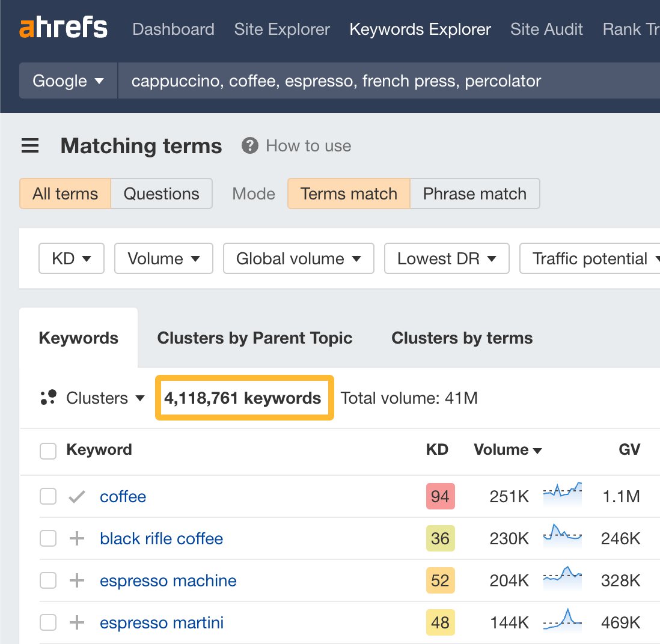The width and height of the screenshot is (660, 644).
Task: Expand the Lowest DR filter
Action: (x=447, y=258)
